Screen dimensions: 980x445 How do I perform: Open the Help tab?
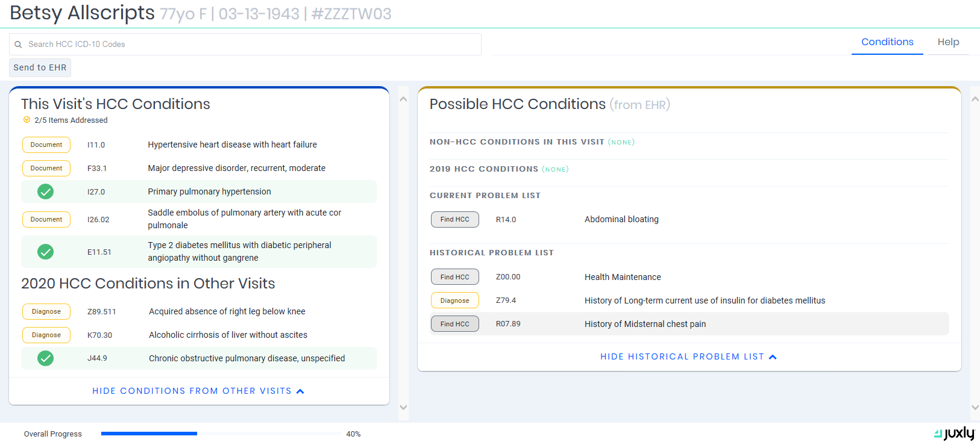click(947, 42)
